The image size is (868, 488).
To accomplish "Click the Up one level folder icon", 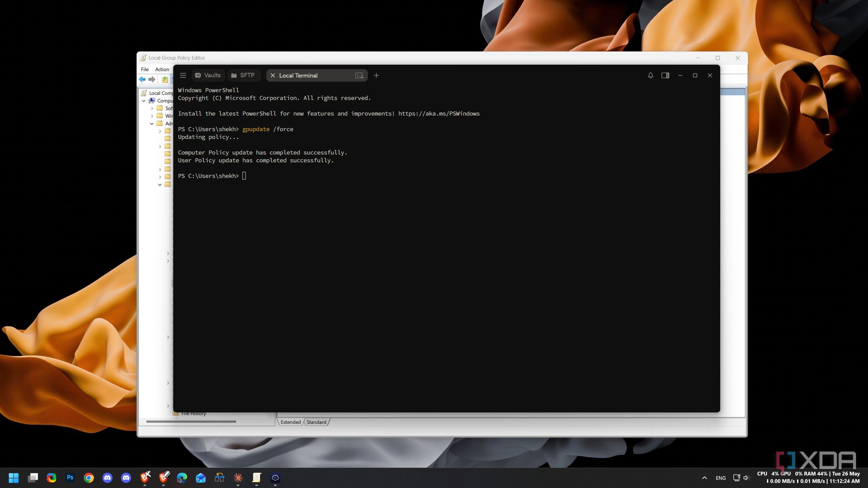I will [x=165, y=79].
